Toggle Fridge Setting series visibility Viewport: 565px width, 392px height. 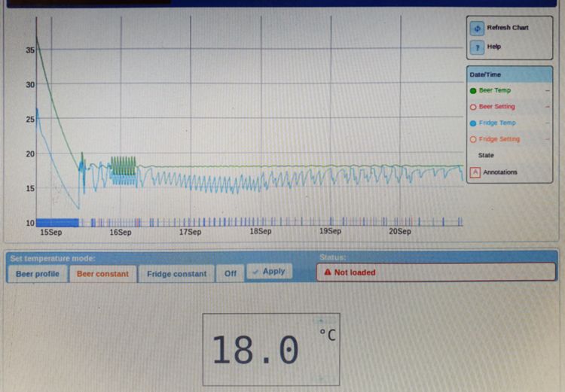tap(473, 139)
